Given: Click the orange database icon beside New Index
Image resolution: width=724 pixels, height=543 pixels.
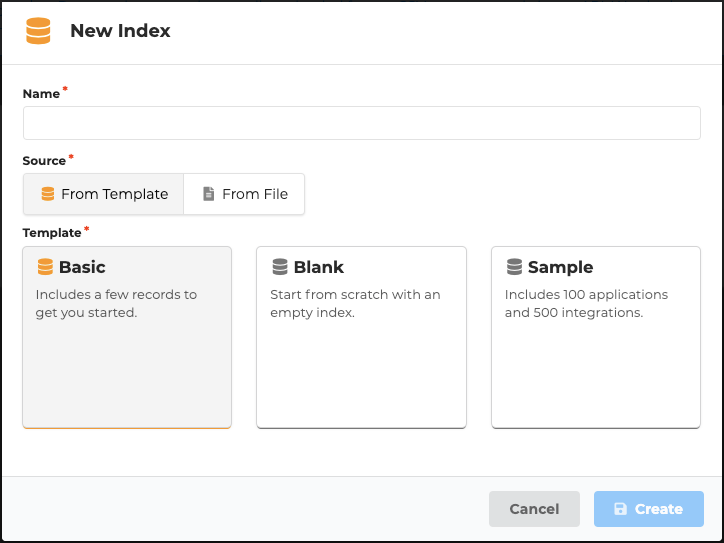Looking at the screenshot, I should pos(38,31).
